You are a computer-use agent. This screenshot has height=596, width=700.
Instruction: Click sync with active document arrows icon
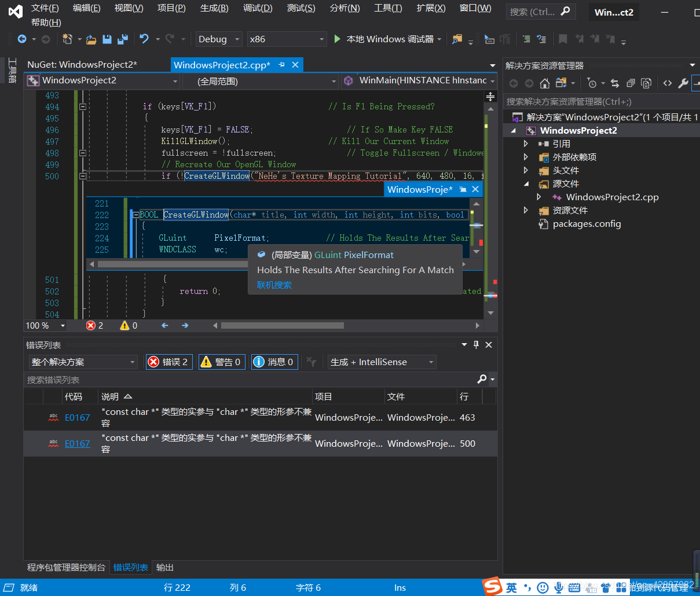(x=615, y=83)
